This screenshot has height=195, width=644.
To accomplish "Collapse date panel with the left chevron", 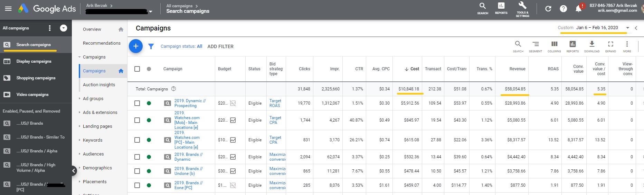I will (x=636, y=28).
